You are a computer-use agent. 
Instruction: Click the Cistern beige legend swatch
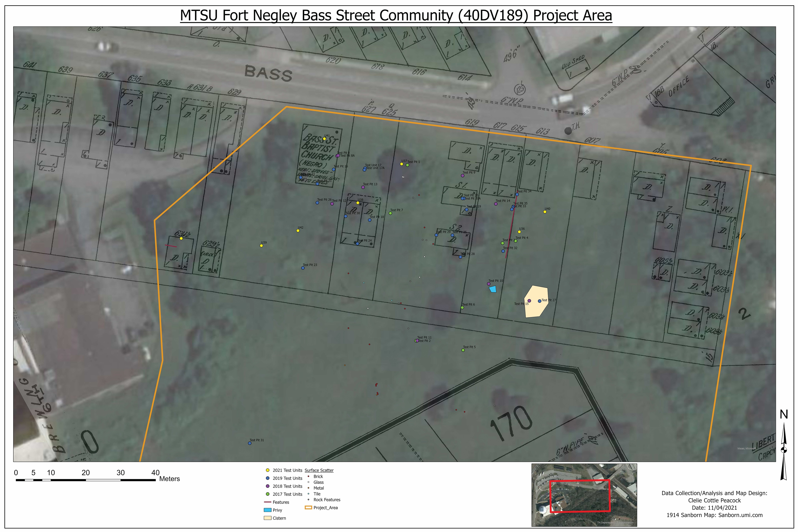point(267,518)
